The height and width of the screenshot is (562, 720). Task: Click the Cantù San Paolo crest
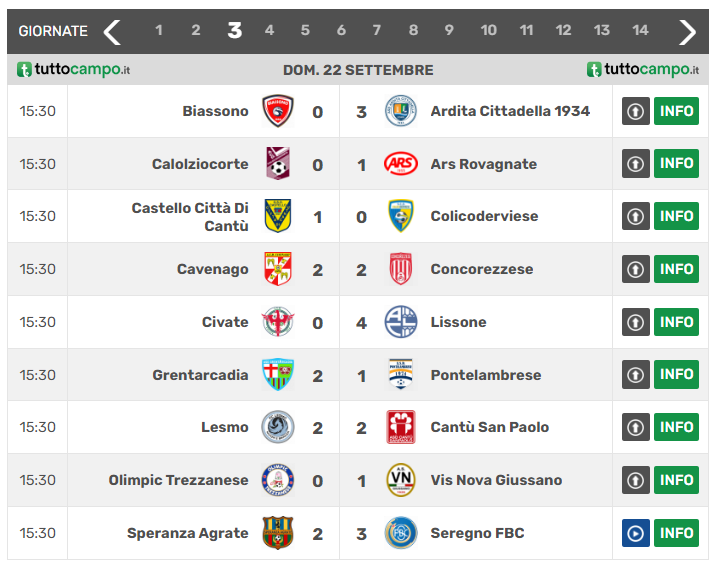click(x=400, y=427)
